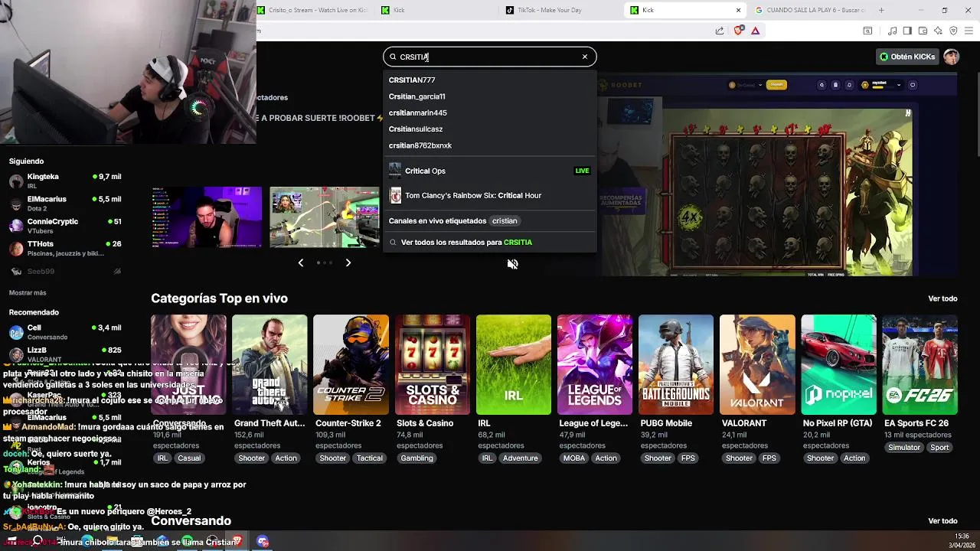Click the Critical Ops game icon in the results
Viewport: 980px width, 551px height.
point(395,171)
